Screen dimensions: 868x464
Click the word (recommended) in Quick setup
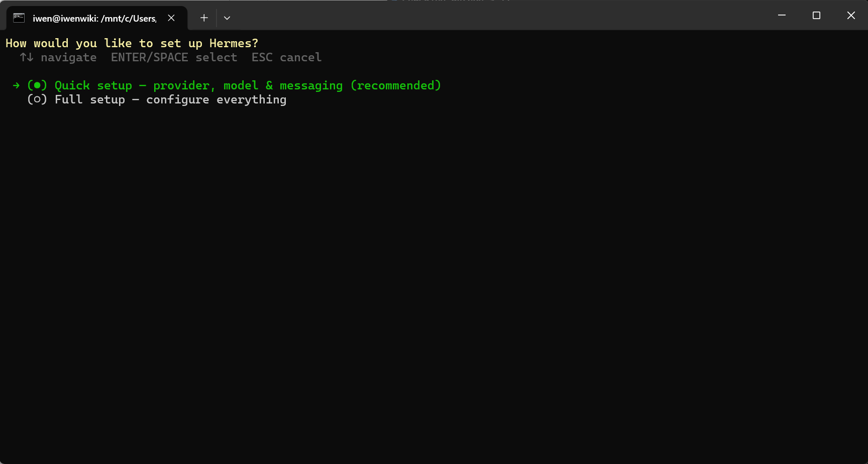[x=396, y=85]
